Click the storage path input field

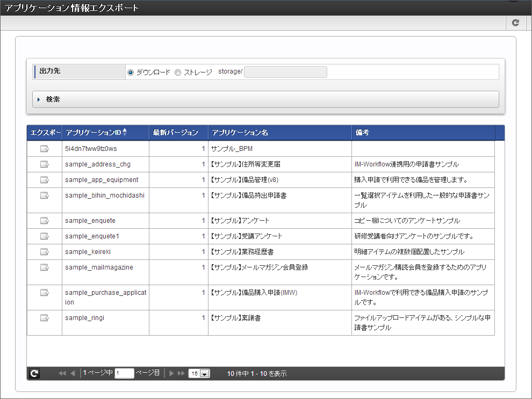pyautogui.click(x=285, y=71)
